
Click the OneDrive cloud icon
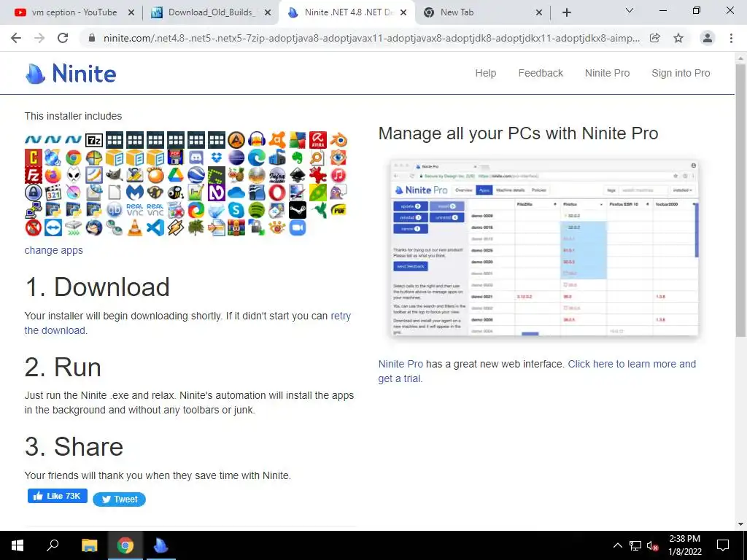236,192
